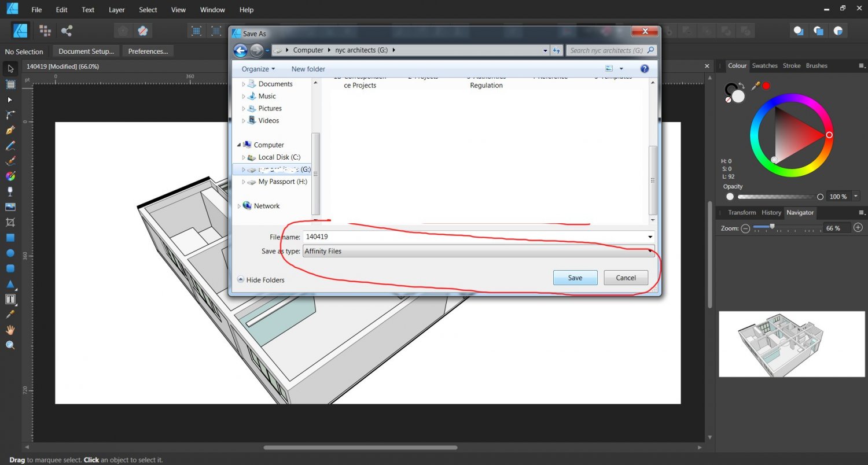Expand the Pictures tree node
This screenshot has width=868, height=465.
click(x=244, y=108)
